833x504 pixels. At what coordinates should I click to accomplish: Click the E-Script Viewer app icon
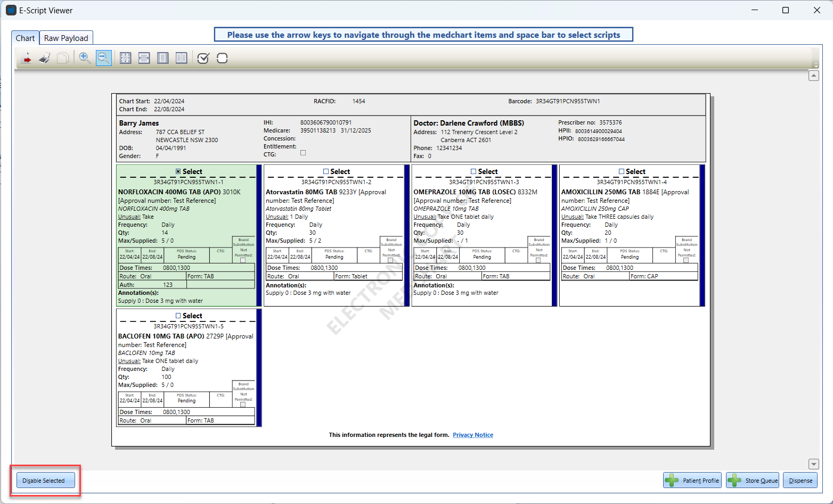pos(11,10)
